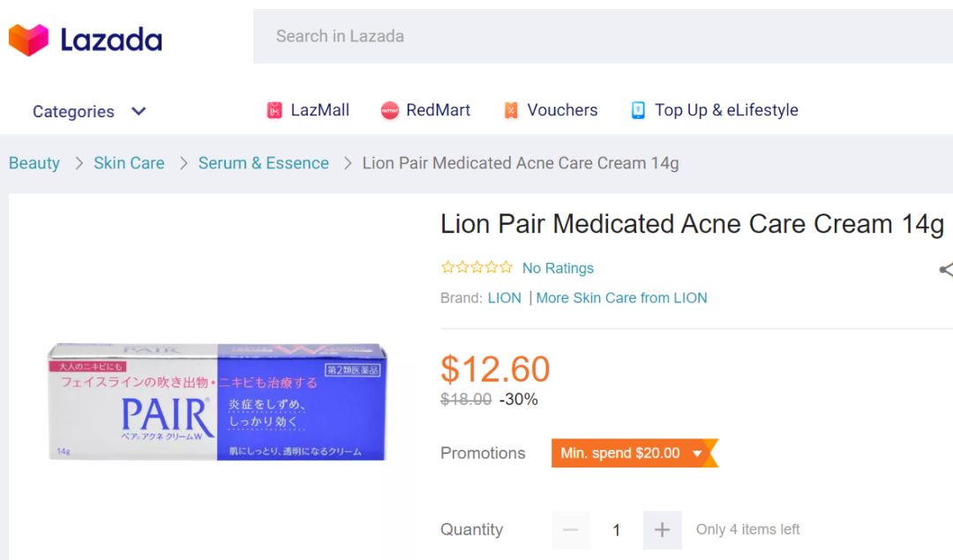The width and height of the screenshot is (953, 560).
Task: Click the Top Up phone icon
Action: click(x=638, y=110)
